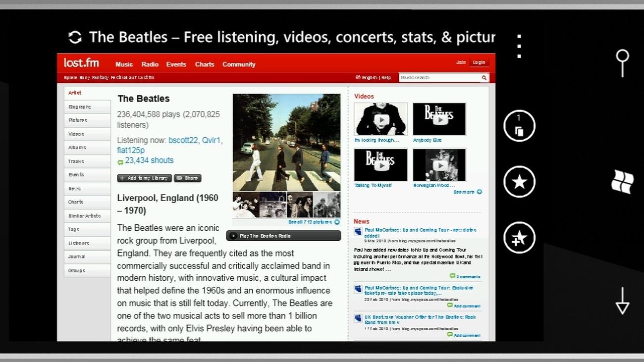Click the music search magnifier icon

(484, 78)
